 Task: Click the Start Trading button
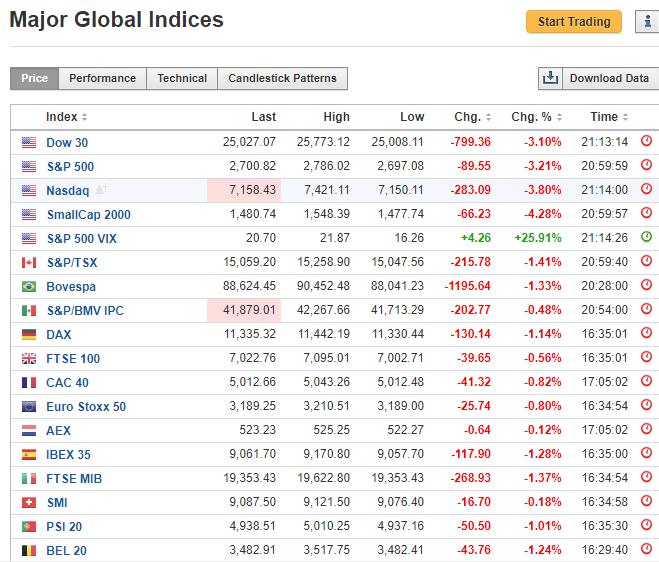(574, 21)
